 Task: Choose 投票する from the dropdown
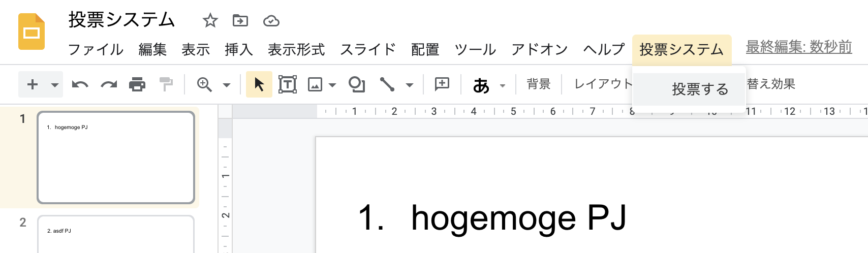[689, 89]
